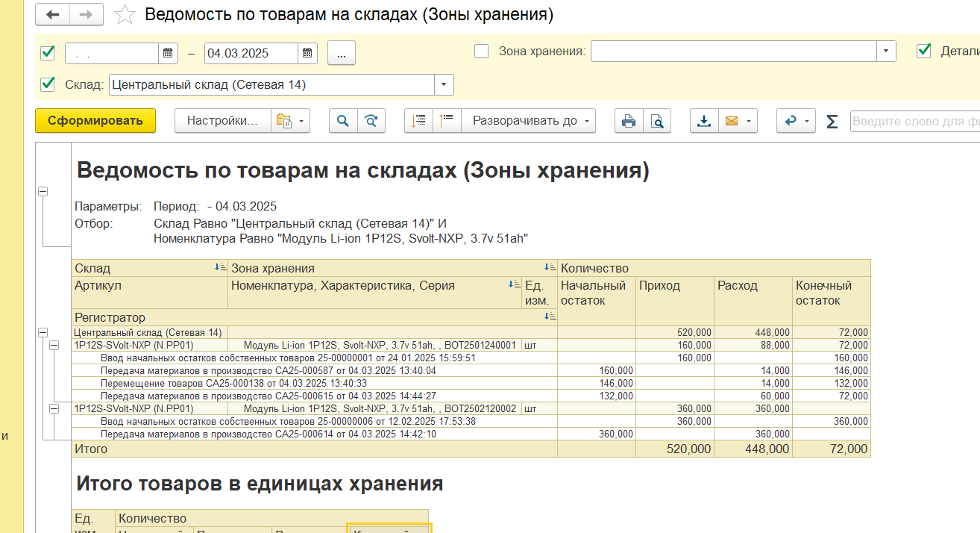Click sort icon in Зона хранения header
980x533 pixels.
(x=550, y=267)
